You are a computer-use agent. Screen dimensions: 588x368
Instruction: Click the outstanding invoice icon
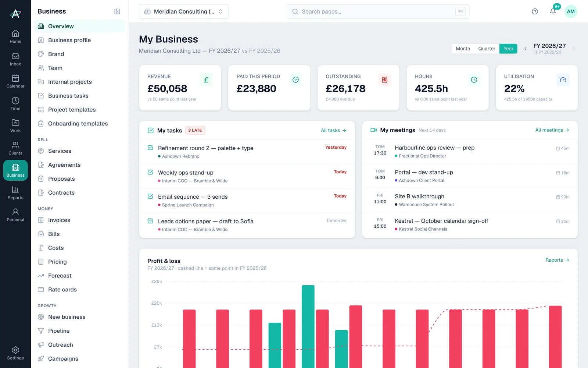tap(384, 80)
